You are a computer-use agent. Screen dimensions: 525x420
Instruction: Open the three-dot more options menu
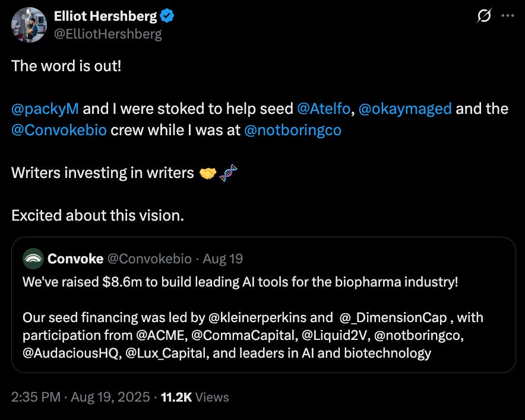pos(507,17)
